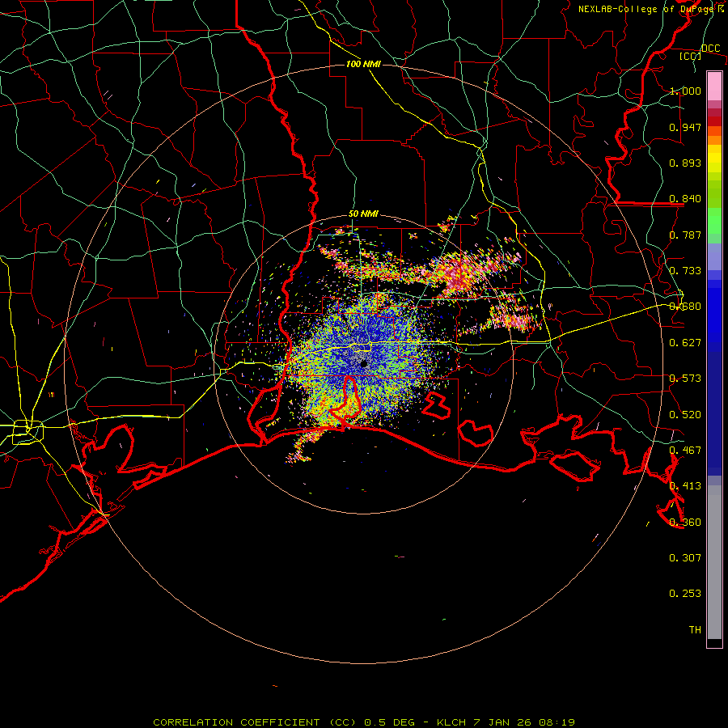Image resolution: width=728 pixels, height=728 pixels.
Task: Click the 0.467 color scale value
Action: pos(685,451)
